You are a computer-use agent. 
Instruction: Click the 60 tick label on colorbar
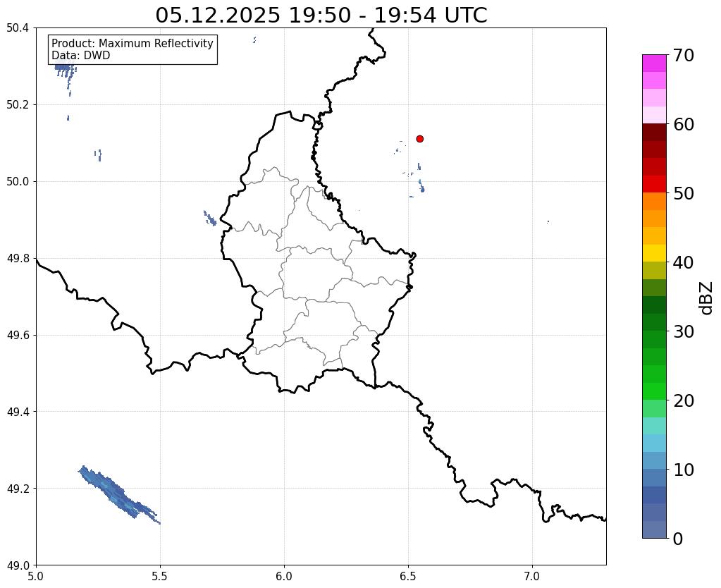684,124
